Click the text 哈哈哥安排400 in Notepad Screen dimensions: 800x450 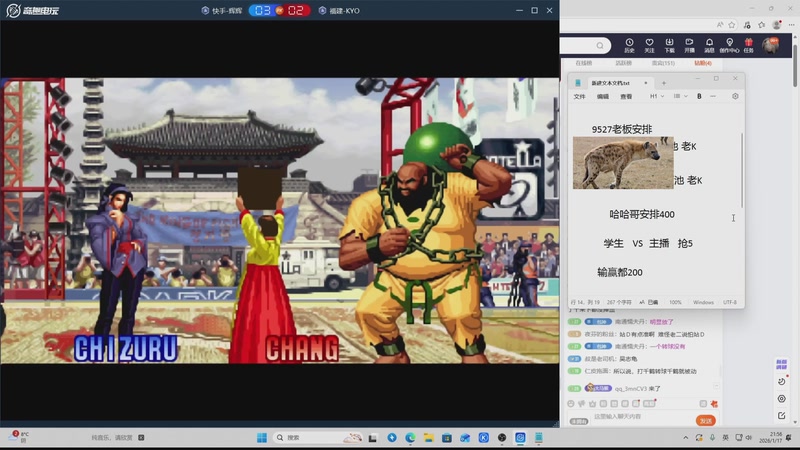tap(642, 214)
